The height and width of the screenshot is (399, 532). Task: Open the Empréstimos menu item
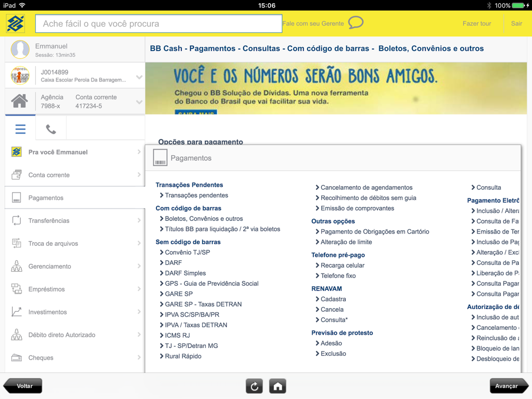[75, 289]
